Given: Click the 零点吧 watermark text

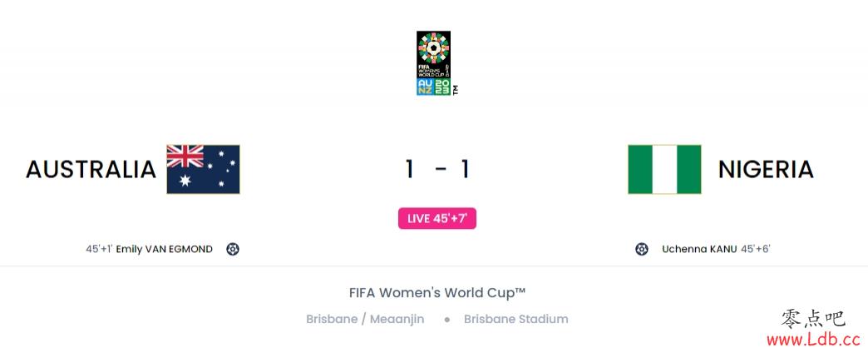Looking at the screenshot, I should point(813,319).
